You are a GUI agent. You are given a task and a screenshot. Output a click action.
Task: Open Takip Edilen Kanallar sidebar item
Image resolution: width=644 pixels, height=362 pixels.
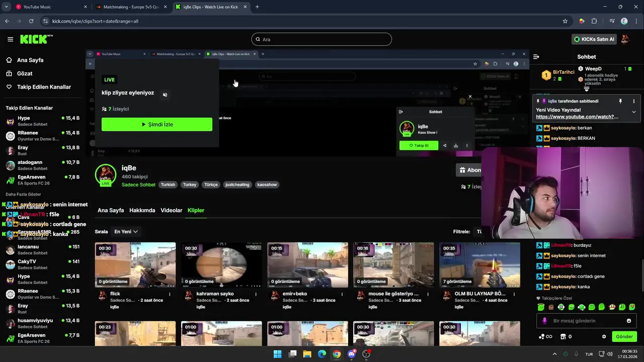tap(44, 87)
